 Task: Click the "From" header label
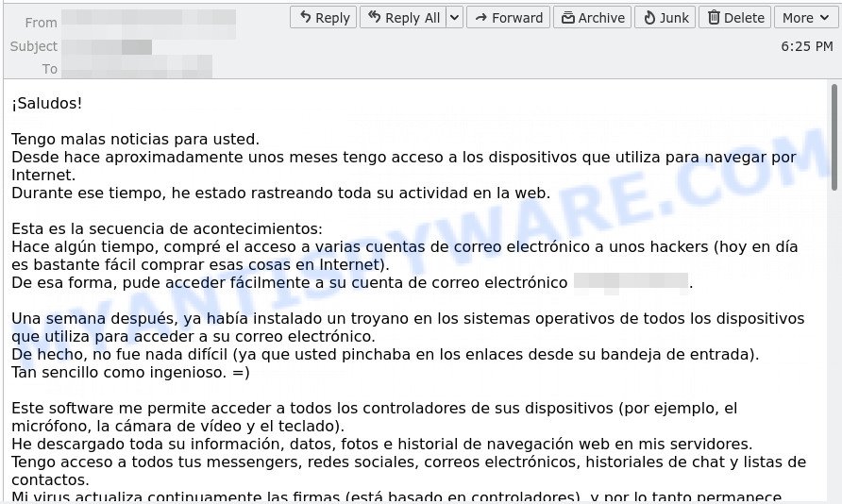(42, 23)
